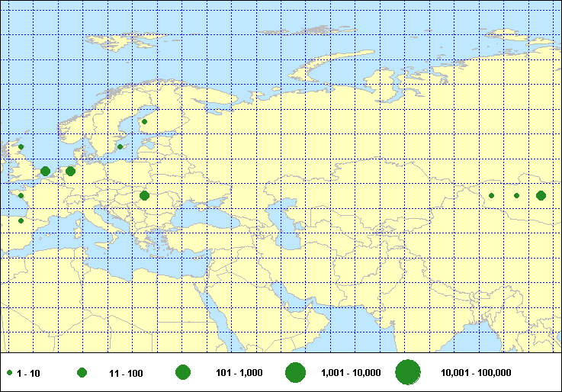Select the '101 - 1,000' legend text
The width and height of the screenshot is (562, 392).
tap(239, 373)
